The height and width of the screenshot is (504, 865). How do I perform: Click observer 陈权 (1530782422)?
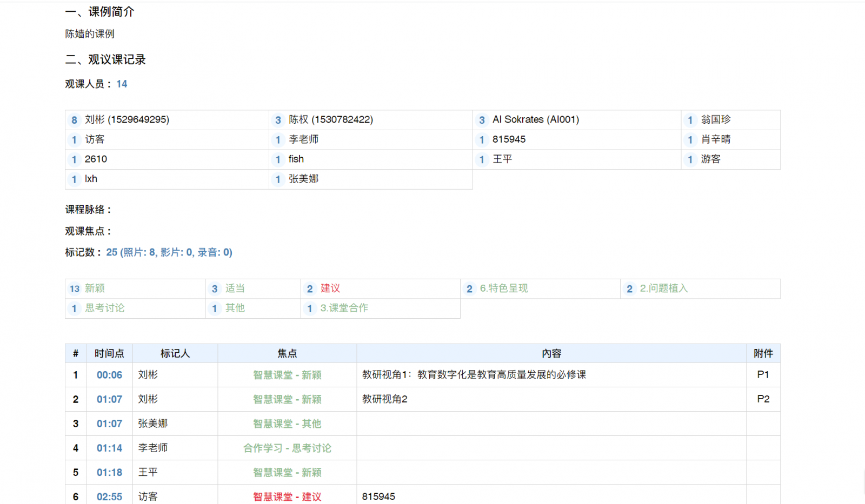(330, 119)
